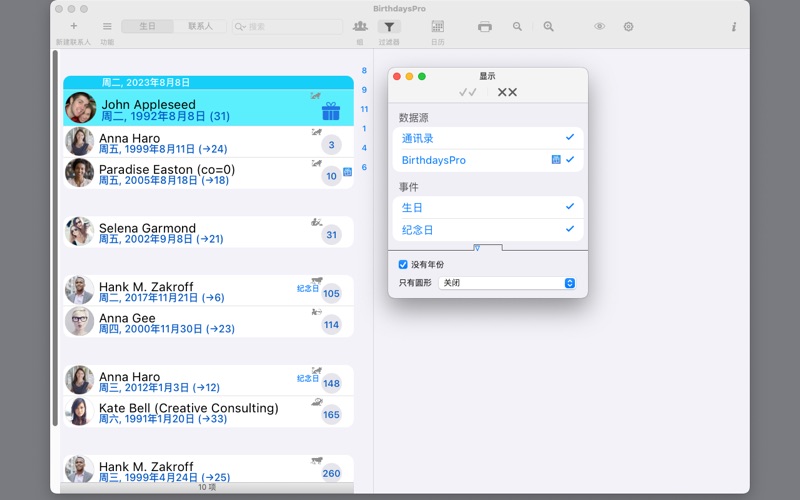Image resolution: width=800 pixels, height=500 pixels.
Task: Open the functions list menu icon
Action: coord(107,26)
